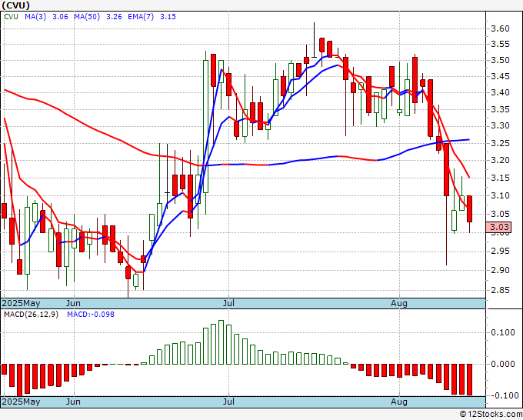523x420 pixels.
Task: Select the EMA(7) legend label
Action: (x=141, y=17)
